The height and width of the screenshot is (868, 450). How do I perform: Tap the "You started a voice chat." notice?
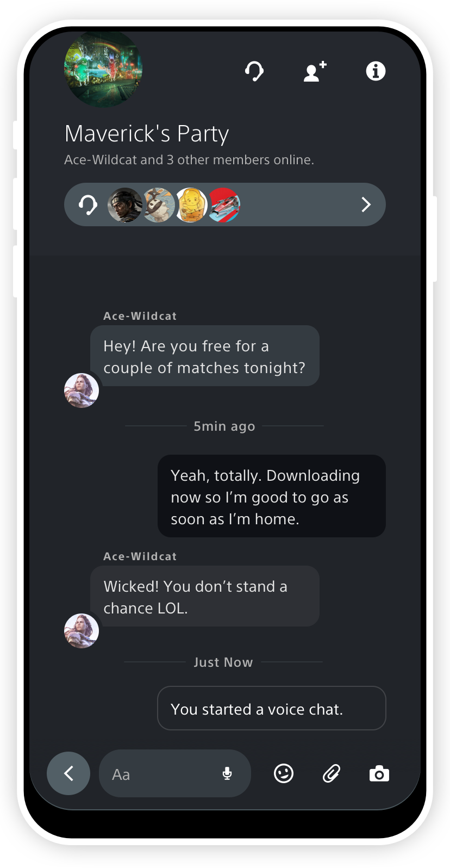click(x=272, y=708)
